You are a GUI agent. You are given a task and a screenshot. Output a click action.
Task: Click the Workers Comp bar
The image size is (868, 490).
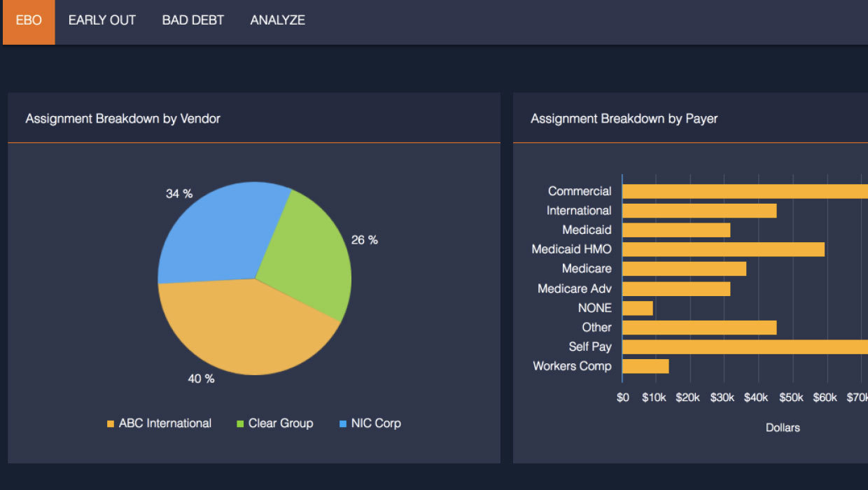[x=645, y=366]
